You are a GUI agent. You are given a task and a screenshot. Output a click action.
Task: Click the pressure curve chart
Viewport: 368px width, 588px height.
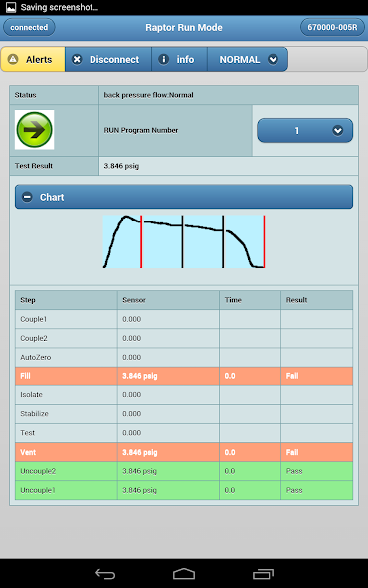(184, 241)
